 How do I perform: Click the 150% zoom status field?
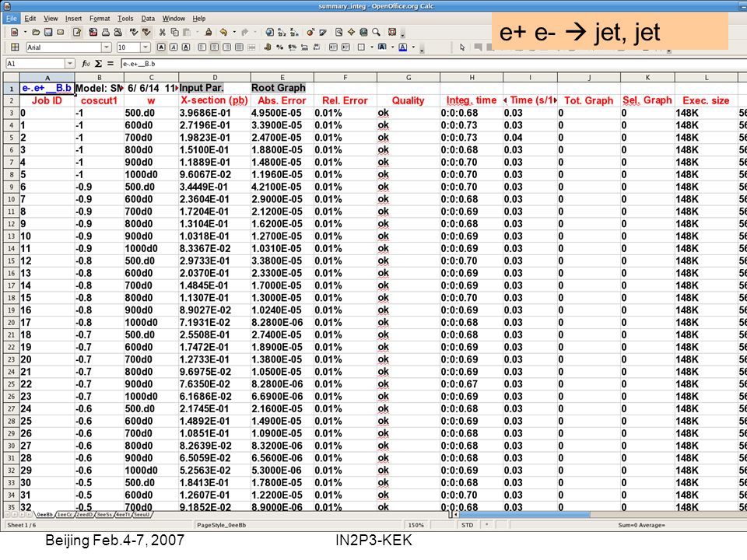pos(416,525)
